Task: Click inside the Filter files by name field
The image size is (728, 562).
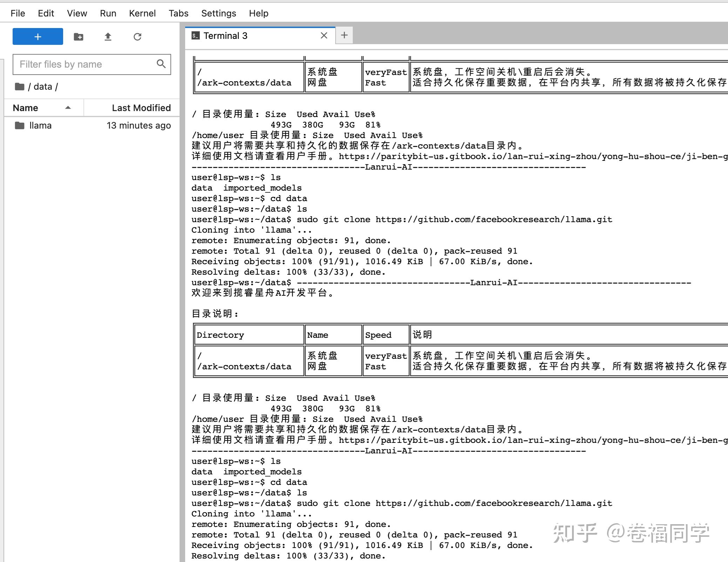Action: [x=81, y=64]
